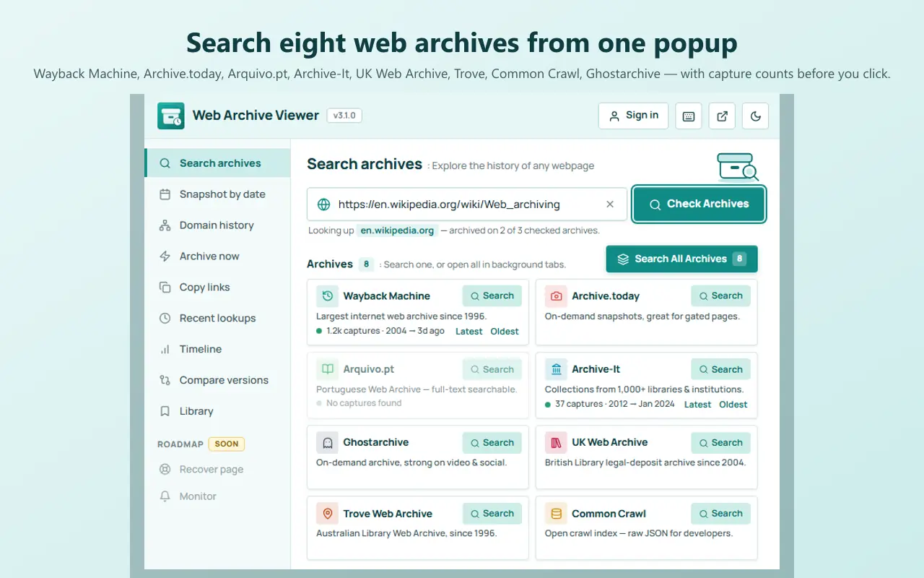
Task: Click the keyboard shortcuts icon button
Action: tap(689, 116)
